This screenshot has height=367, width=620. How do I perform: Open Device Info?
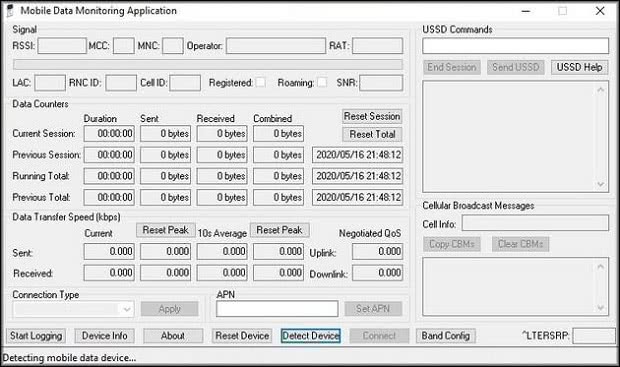pyautogui.click(x=104, y=336)
